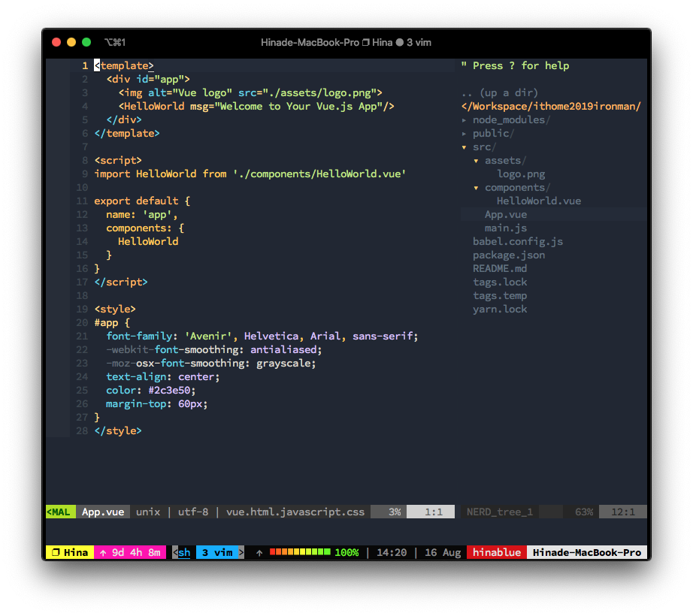693x616 pixels.
Task: Click the div id="app" line
Action: pyautogui.click(x=148, y=80)
